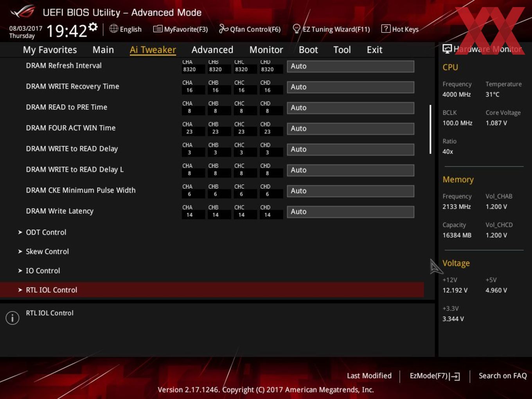532x399 pixels.
Task: Select the Ai Tweaker tab
Action: click(153, 50)
